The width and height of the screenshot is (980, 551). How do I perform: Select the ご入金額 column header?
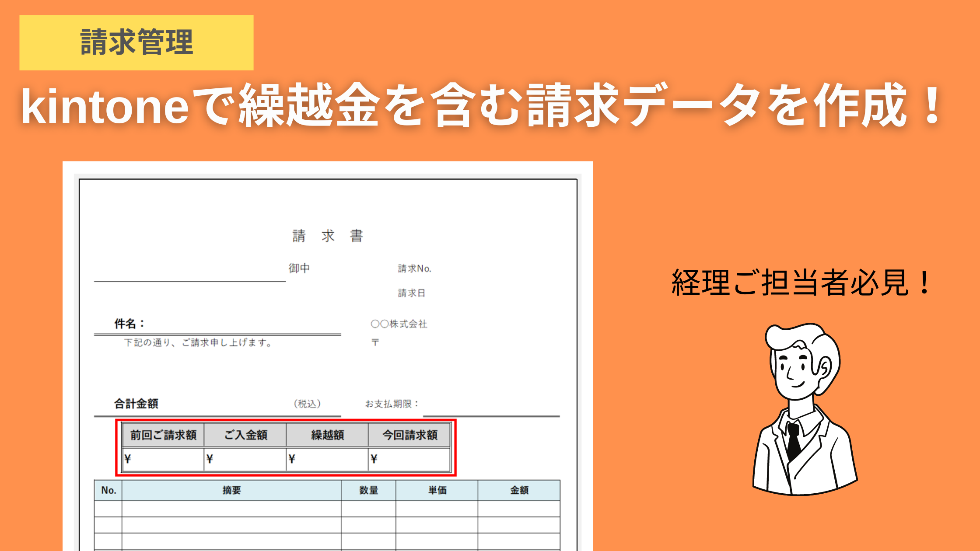[246, 435]
